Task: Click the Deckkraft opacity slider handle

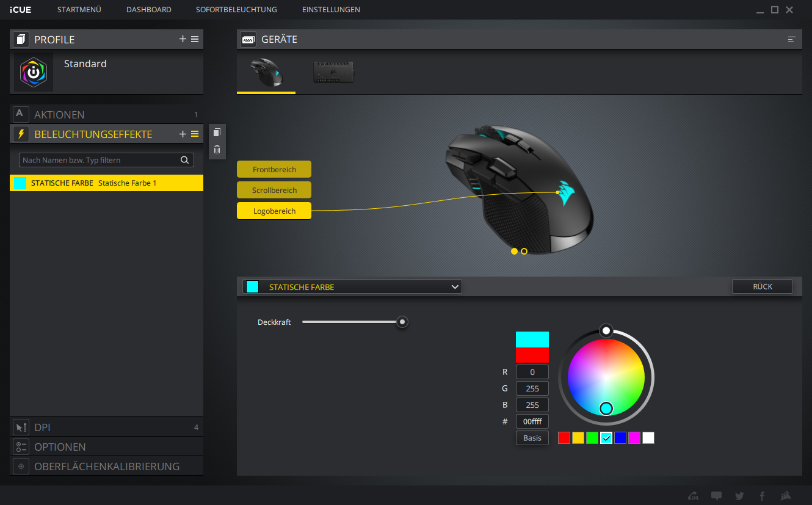Action: (x=402, y=322)
